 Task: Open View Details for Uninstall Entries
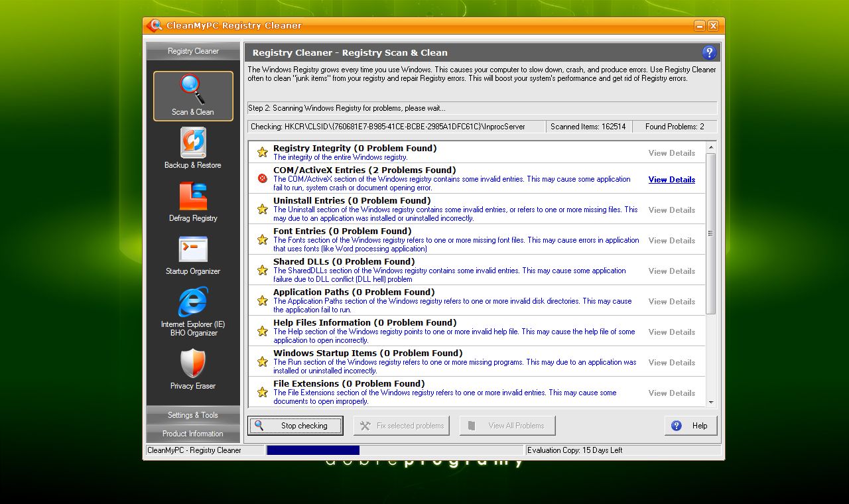672,210
